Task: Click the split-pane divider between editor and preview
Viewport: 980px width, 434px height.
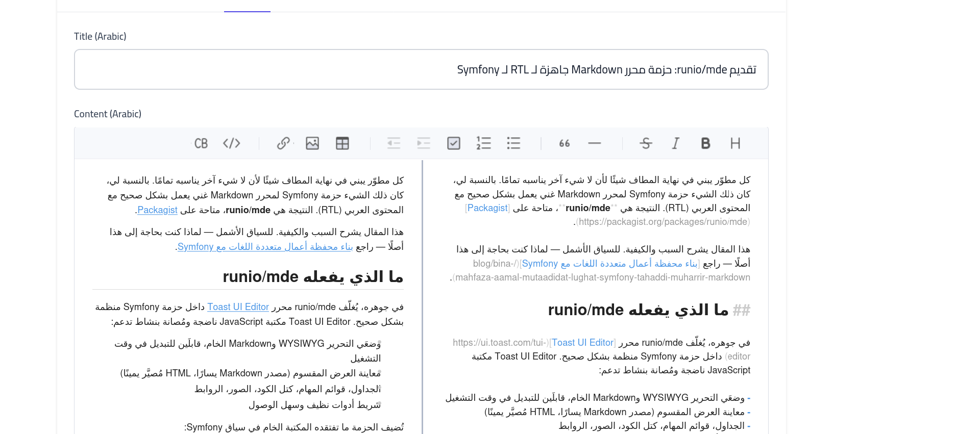Action: point(422,297)
